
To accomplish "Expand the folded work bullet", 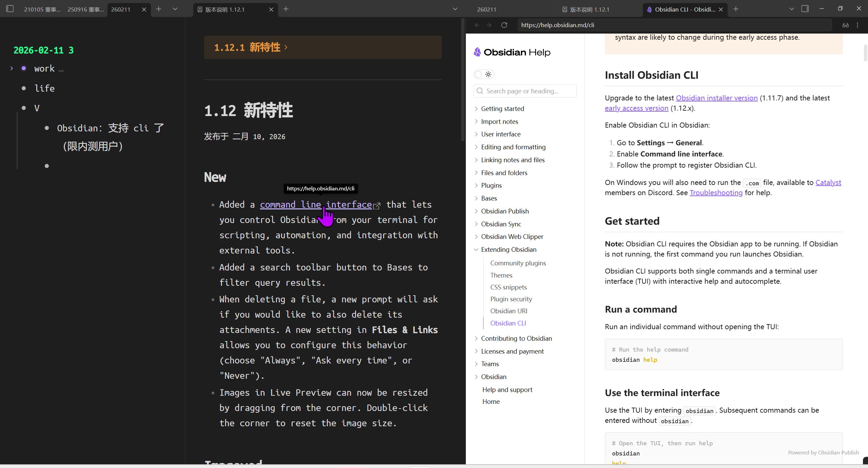I will [12, 69].
